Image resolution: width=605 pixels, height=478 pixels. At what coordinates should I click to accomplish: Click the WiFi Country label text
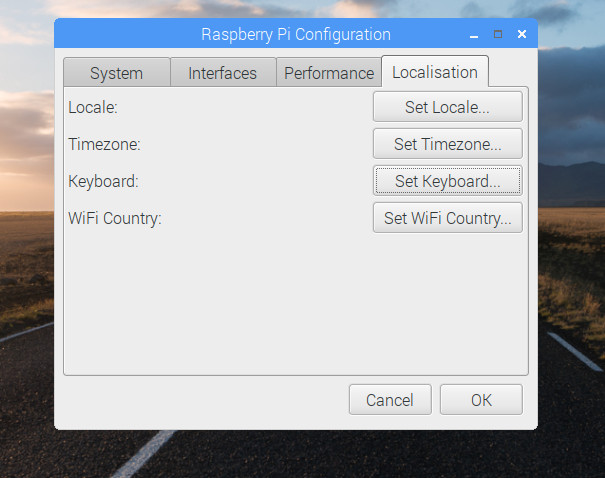(115, 218)
